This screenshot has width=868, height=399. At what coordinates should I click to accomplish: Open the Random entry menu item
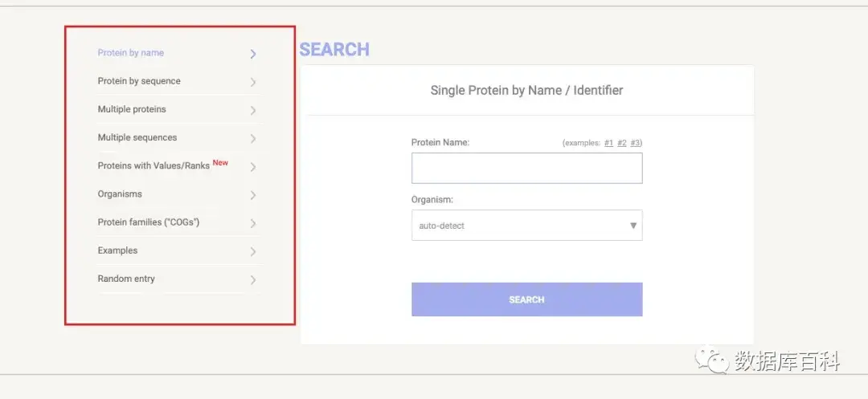point(126,279)
